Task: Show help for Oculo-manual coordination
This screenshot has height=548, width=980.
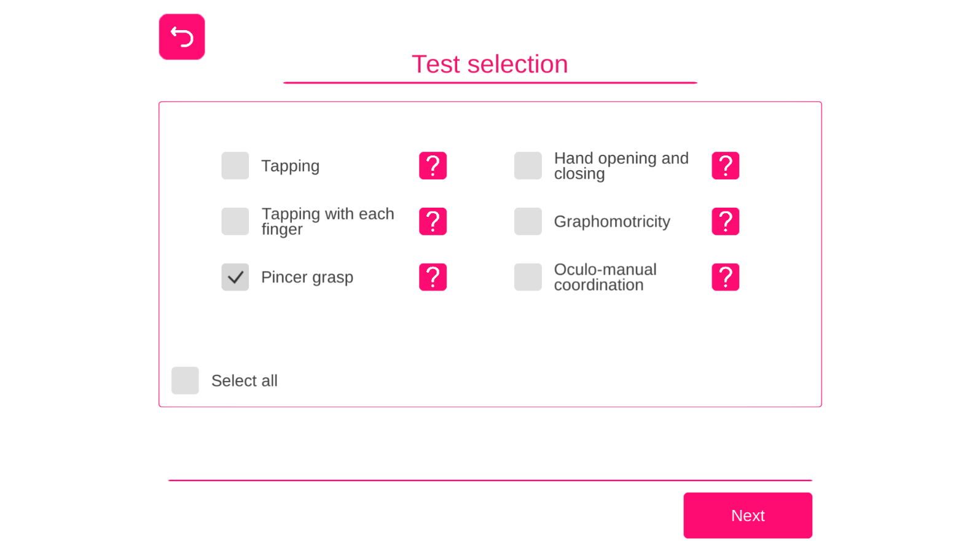Action: [725, 277]
